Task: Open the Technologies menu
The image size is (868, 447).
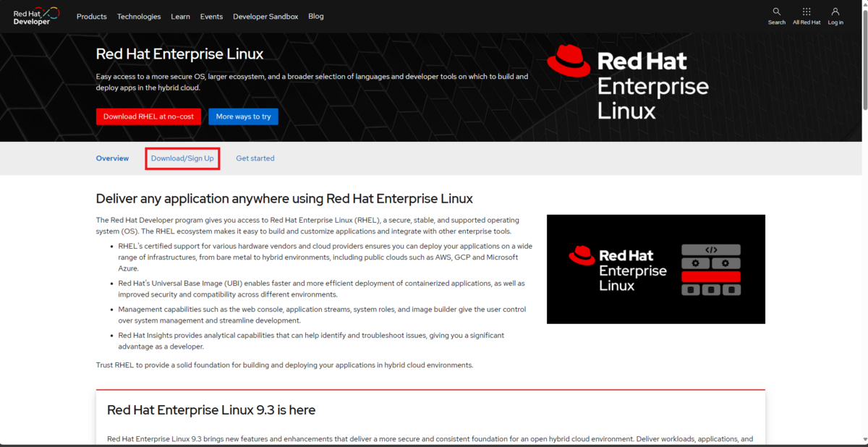Action: pyautogui.click(x=139, y=16)
